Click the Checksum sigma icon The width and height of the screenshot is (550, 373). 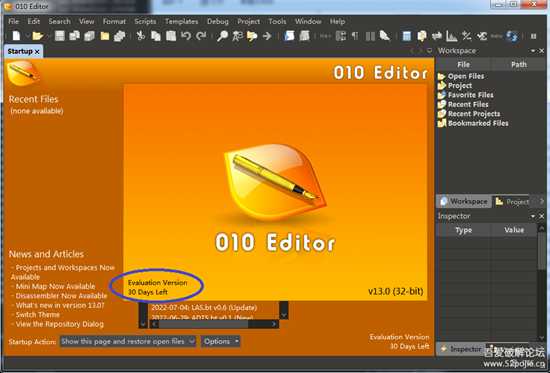pos(482,36)
